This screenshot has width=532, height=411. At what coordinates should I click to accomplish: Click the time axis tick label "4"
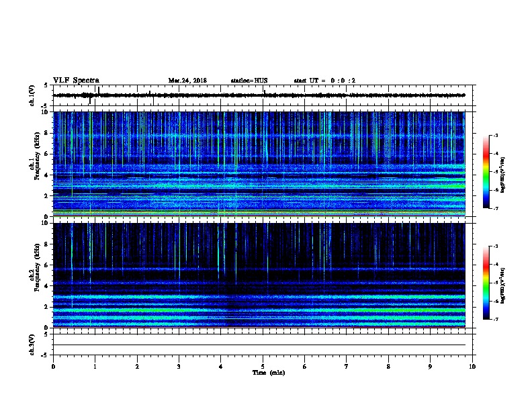(221, 366)
